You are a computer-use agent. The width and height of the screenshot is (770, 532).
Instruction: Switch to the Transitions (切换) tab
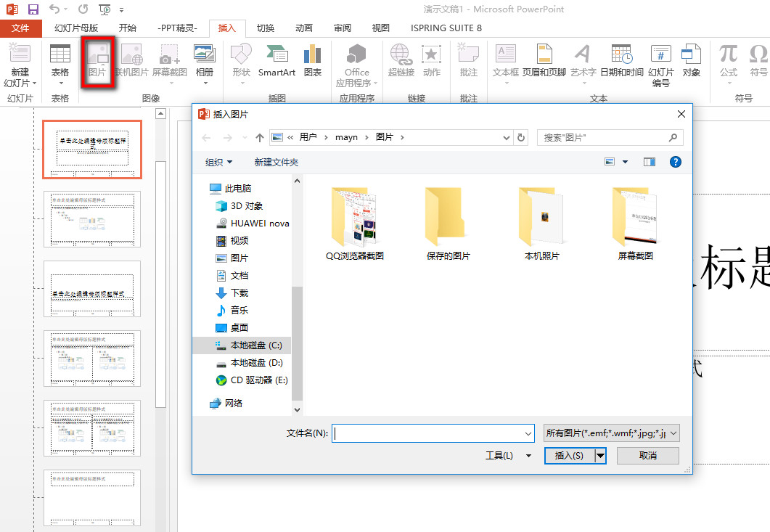(x=266, y=28)
